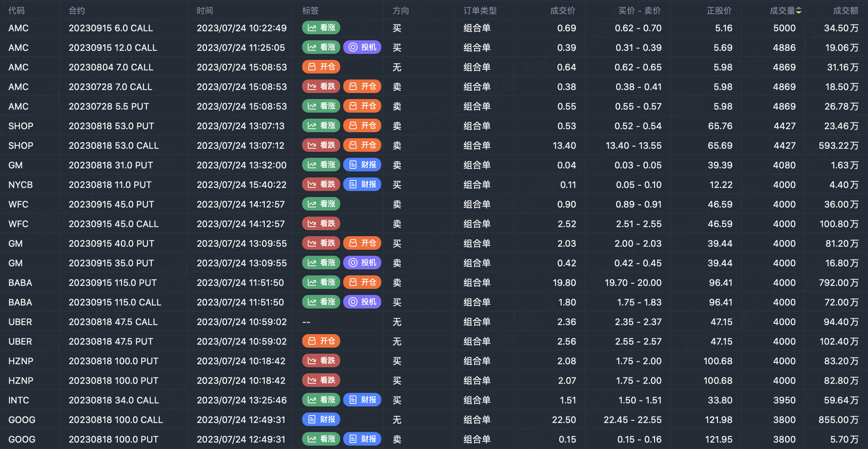Click the 看涨 tag in AMC 6.0 CALL row

[321, 27]
